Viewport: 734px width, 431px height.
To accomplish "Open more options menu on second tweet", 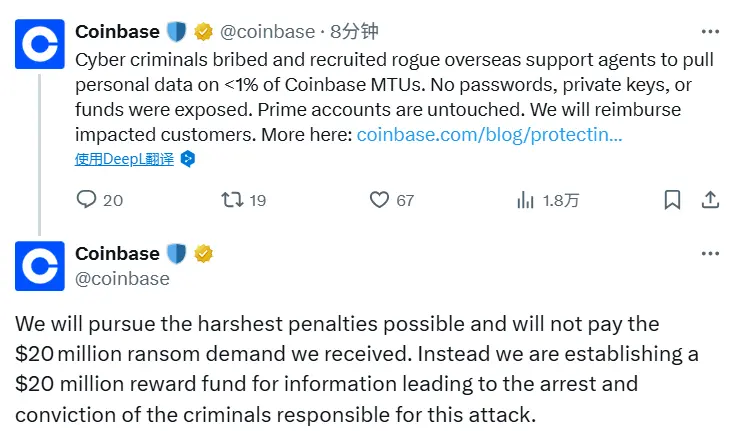I will click(708, 254).
